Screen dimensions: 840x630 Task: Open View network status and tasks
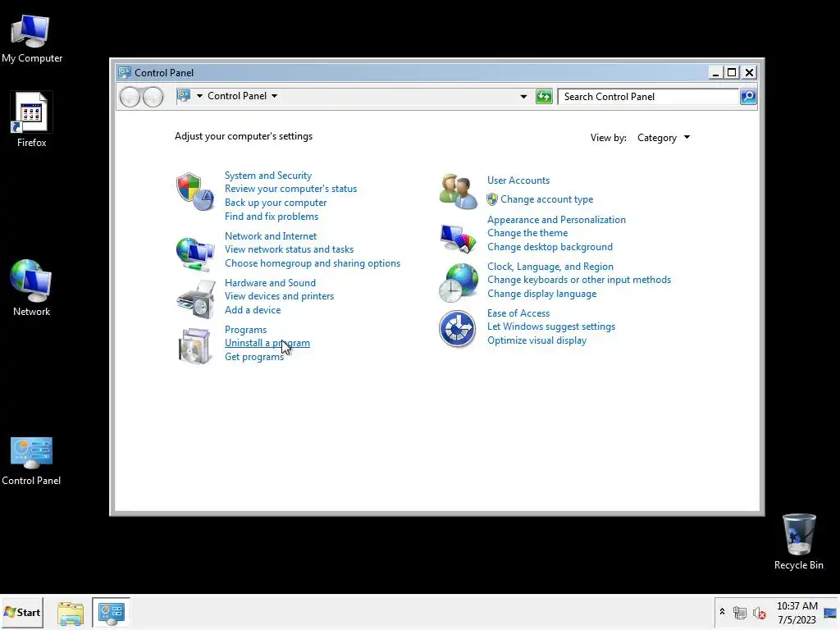289,249
